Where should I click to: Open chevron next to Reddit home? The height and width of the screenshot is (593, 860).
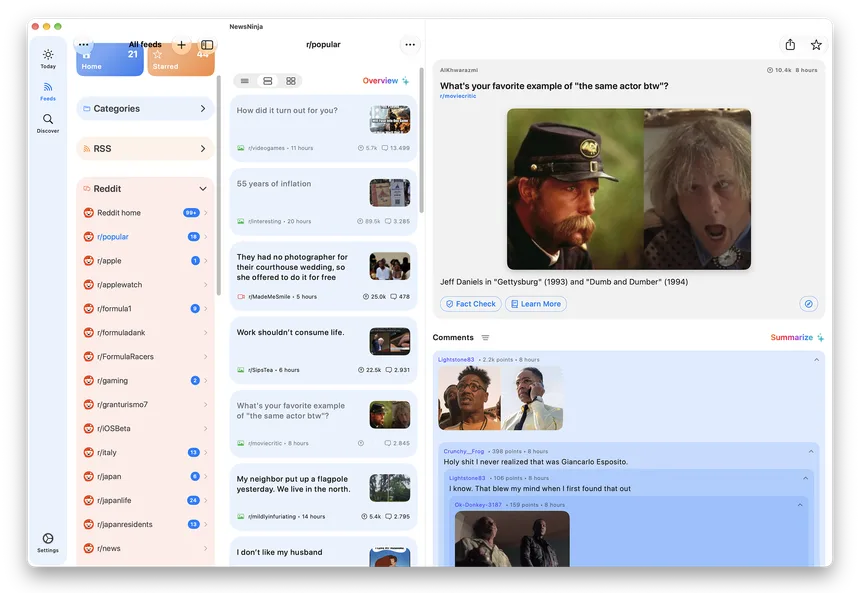[x=206, y=213]
